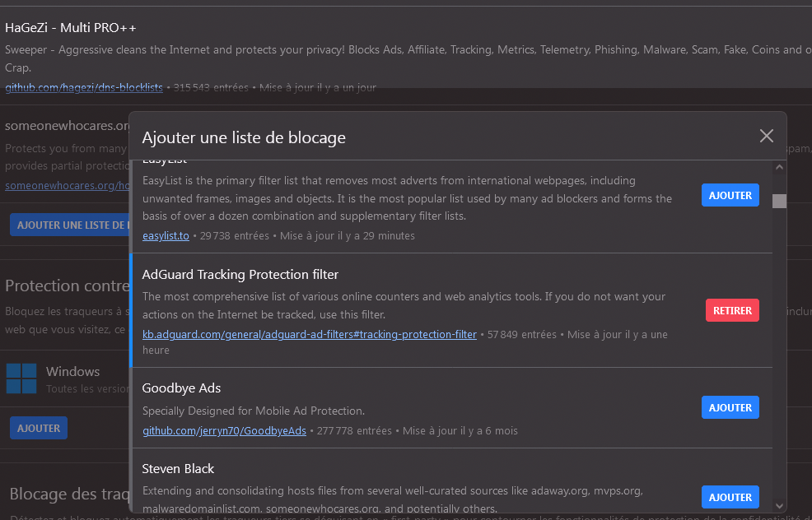The height and width of the screenshot is (520, 812).
Task: Add the EasyList blocklist with AJOUTER
Action: click(730, 195)
